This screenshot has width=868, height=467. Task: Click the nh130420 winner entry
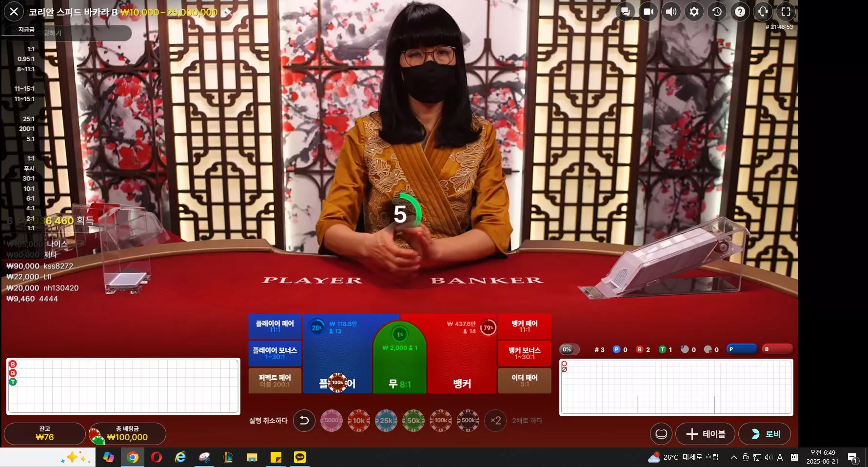(x=42, y=288)
